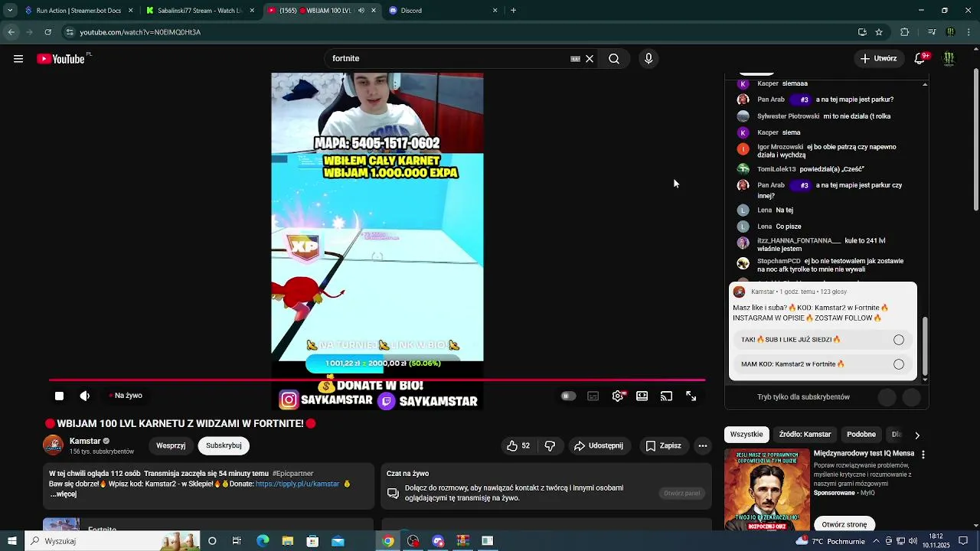
Task: Open the Kamstar channel avatar
Action: 53,445
